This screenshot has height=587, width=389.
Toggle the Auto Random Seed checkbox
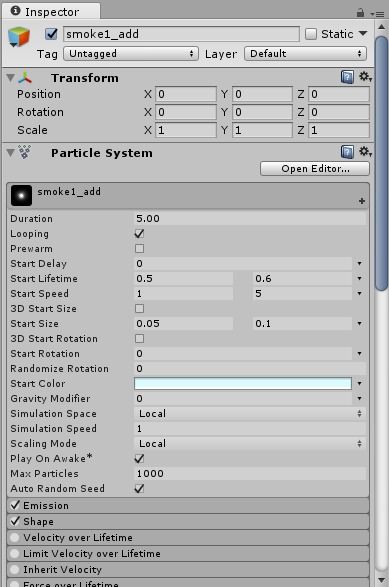[x=139, y=488]
